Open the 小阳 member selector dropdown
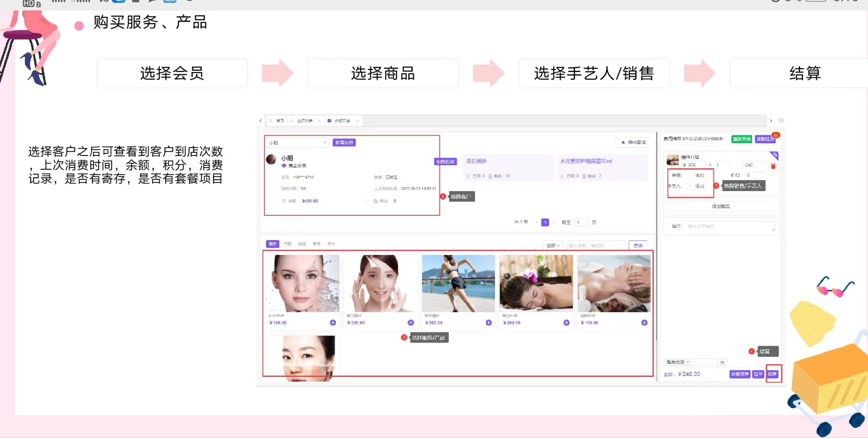 [297, 142]
